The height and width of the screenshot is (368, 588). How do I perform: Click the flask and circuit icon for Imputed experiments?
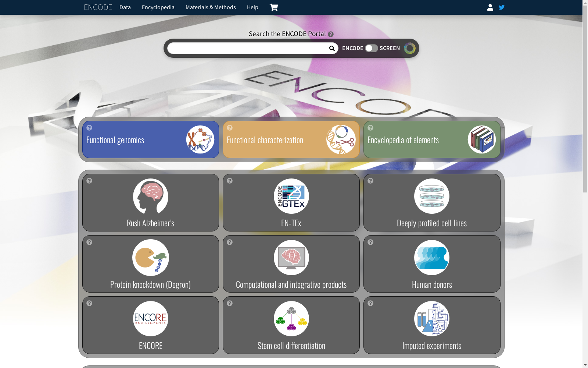pyautogui.click(x=432, y=319)
